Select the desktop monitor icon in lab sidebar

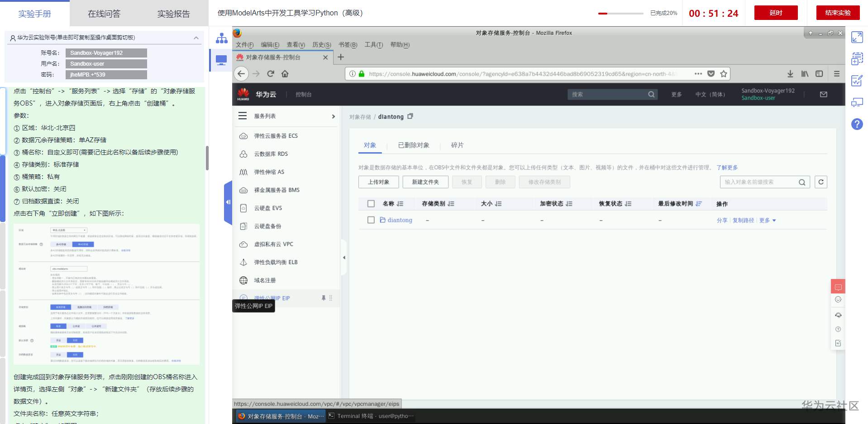[221, 60]
